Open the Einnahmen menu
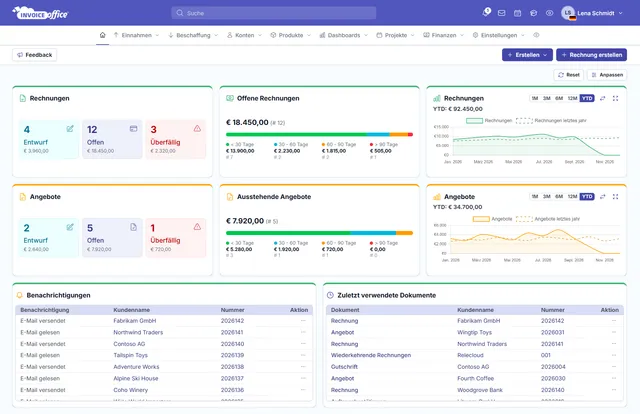The image size is (640, 414). 136,35
